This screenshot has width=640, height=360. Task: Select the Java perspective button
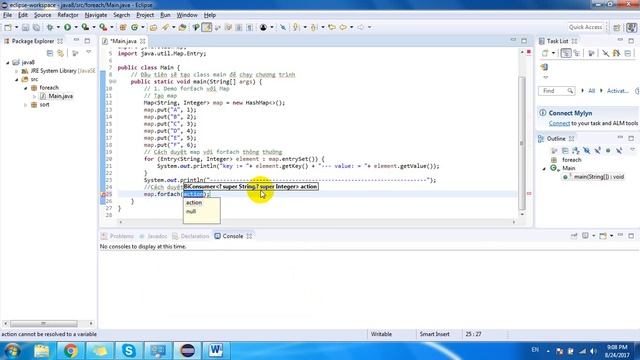(631, 27)
